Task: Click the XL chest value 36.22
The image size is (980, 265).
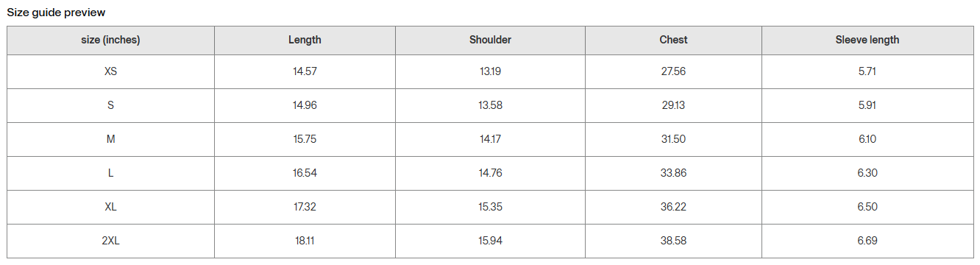Action: coord(673,207)
